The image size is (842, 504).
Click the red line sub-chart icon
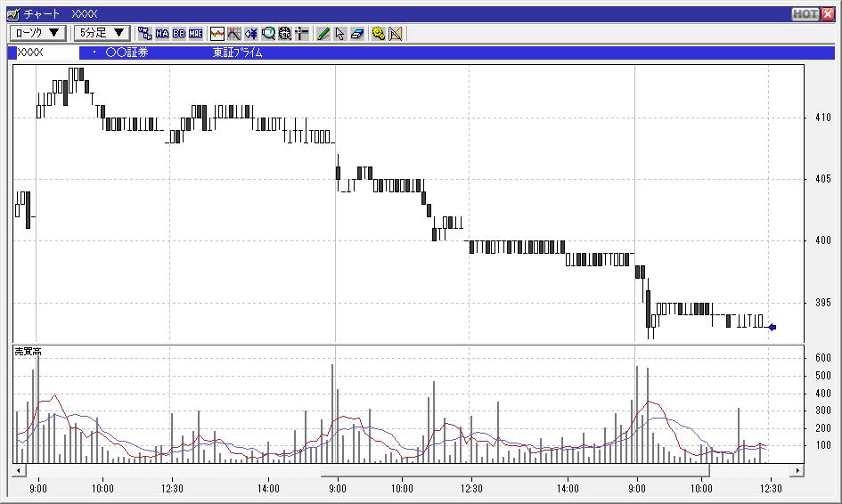point(217,34)
